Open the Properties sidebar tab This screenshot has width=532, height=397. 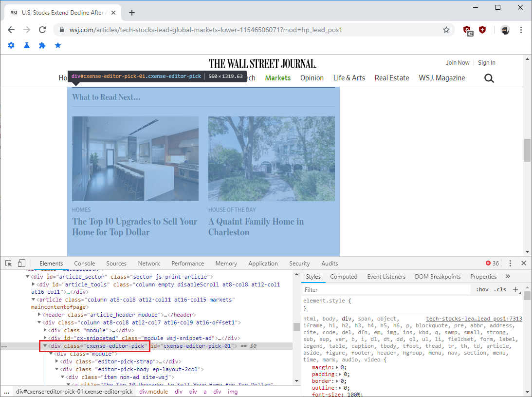pyautogui.click(x=483, y=277)
